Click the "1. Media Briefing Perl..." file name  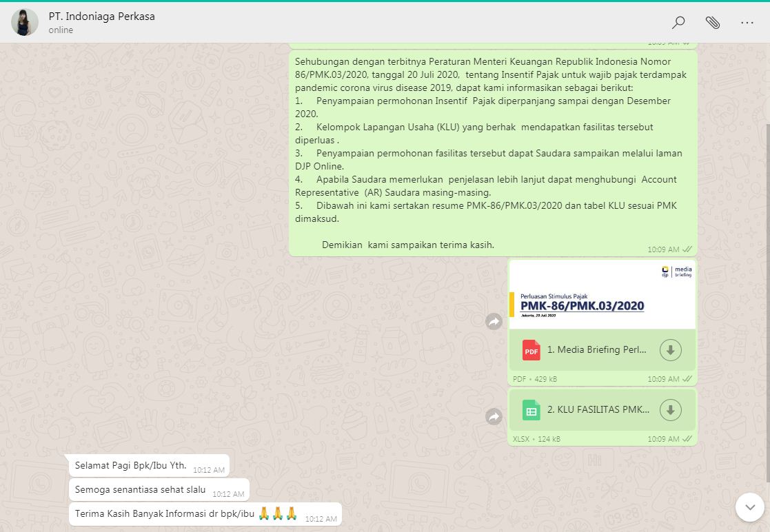pos(597,350)
